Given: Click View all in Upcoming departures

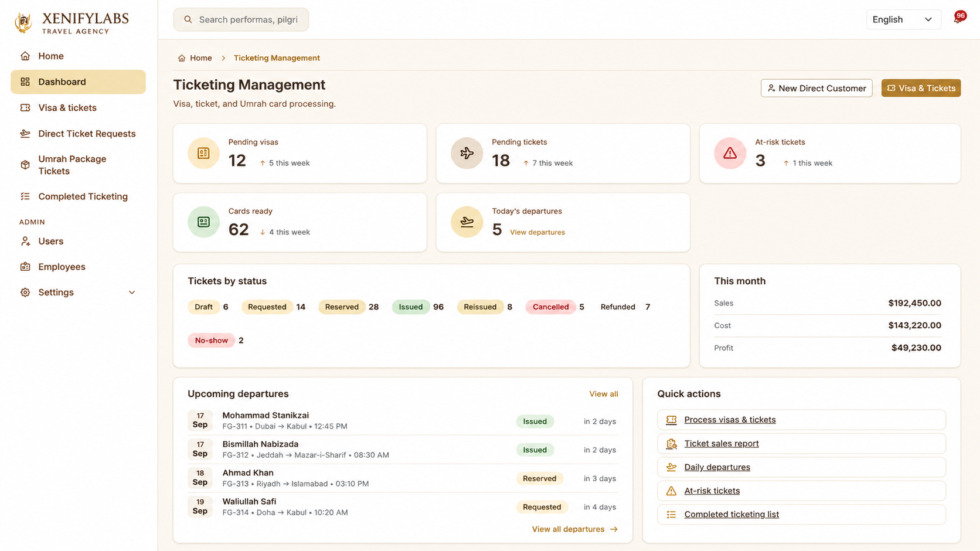Looking at the screenshot, I should pyautogui.click(x=603, y=394).
